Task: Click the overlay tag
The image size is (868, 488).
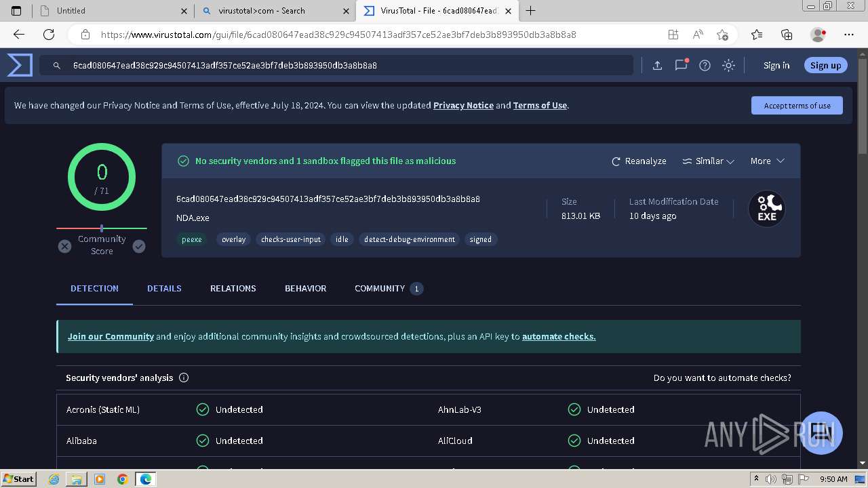Action: point(233,239)
